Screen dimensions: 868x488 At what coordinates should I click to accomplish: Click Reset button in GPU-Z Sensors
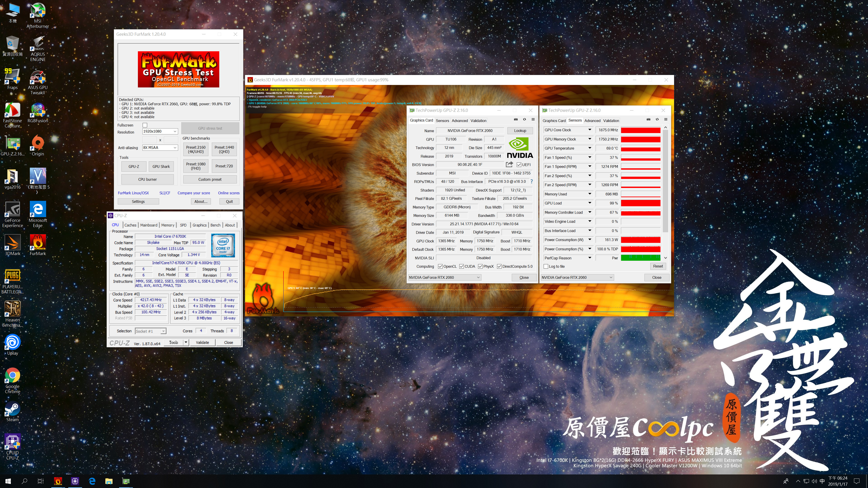657,266
